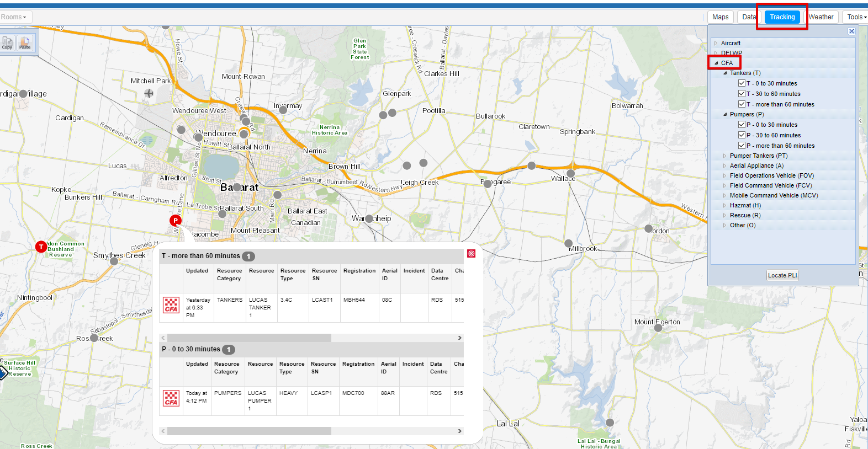Click the 'T - more than 60 minutes' popup header
The height and width of the screenshot is (449, 868).
coord(311,256)
